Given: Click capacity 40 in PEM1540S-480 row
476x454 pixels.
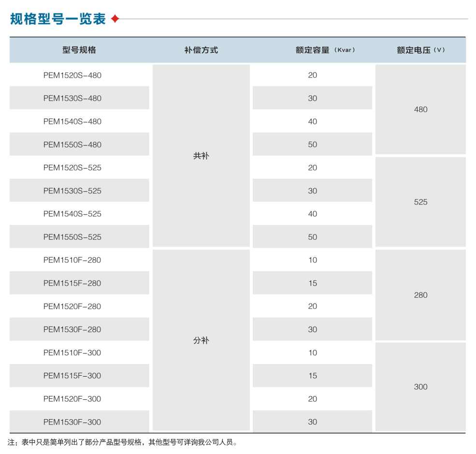Looking at the screenshot, I should (x=312, y=121).
